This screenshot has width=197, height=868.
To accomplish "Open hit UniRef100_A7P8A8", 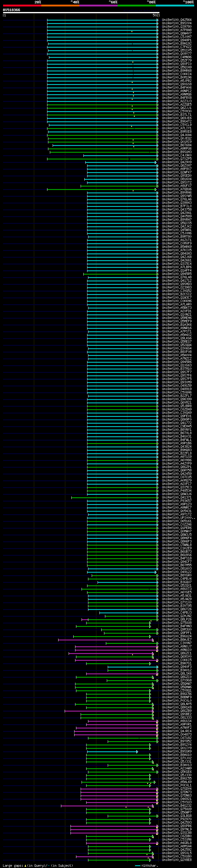I will point(177,30).
